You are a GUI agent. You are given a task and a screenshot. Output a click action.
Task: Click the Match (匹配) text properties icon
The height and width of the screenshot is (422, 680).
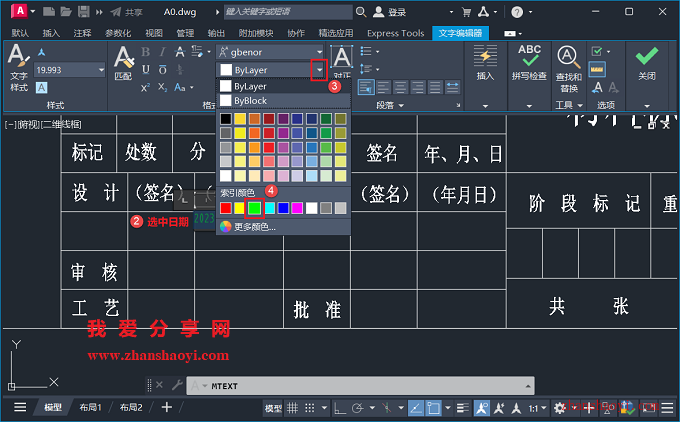click(x=123, y=63)
